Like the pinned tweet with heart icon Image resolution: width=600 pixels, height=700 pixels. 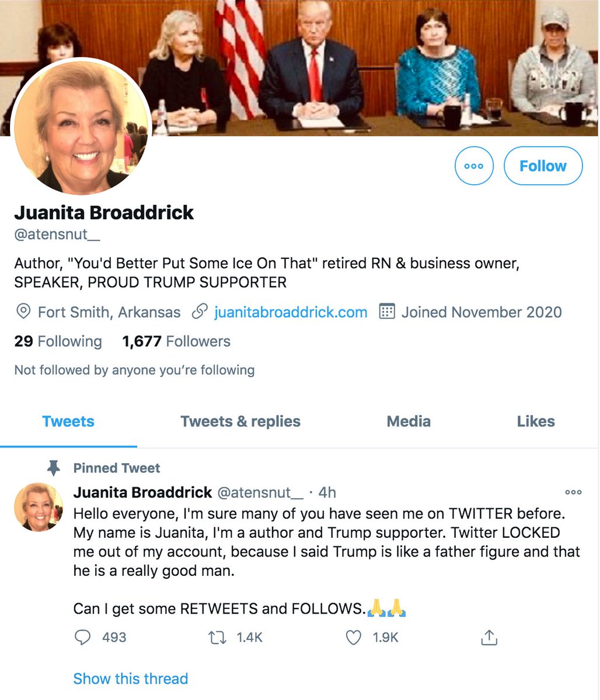[354, 638]
